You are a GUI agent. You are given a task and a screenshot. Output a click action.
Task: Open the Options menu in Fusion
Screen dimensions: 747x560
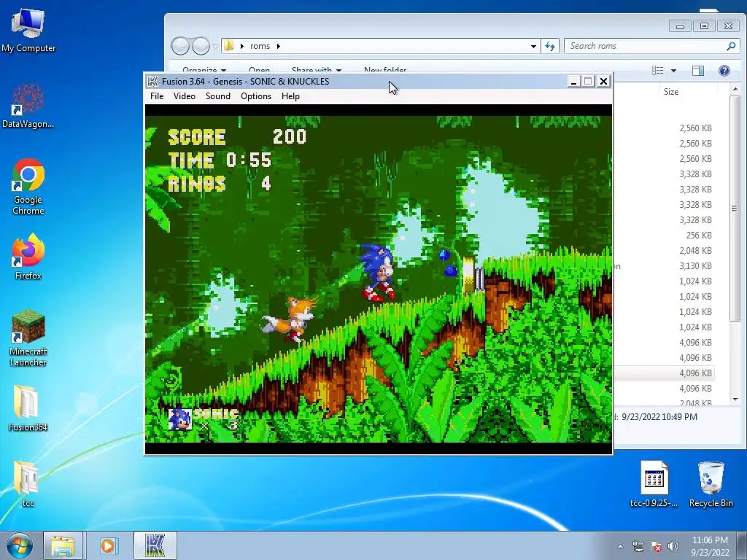tap(256, 96)
